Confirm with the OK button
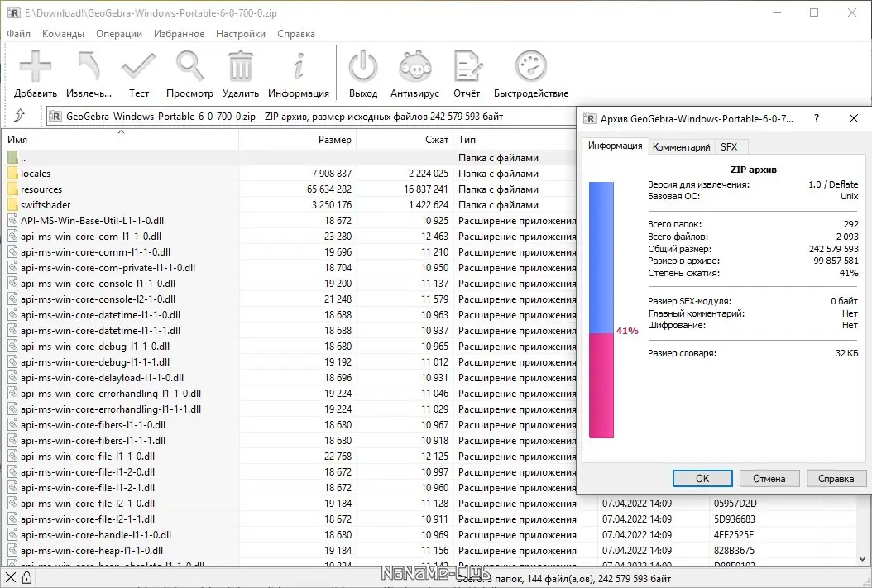 [702, 479]
